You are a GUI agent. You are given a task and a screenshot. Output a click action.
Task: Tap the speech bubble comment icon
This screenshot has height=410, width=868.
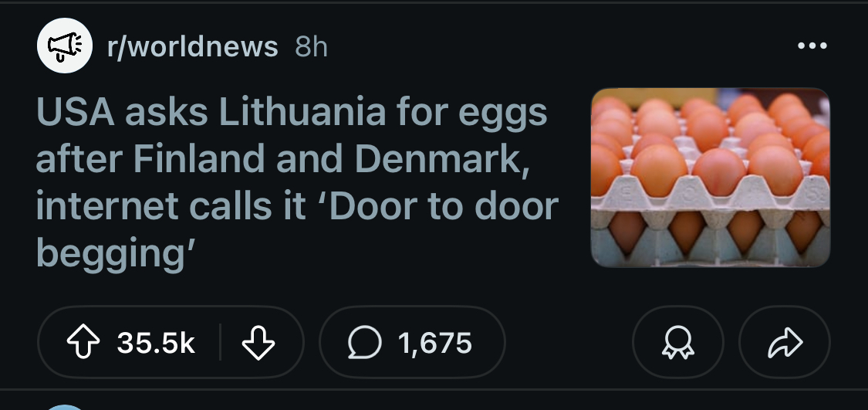pos(362,342)
